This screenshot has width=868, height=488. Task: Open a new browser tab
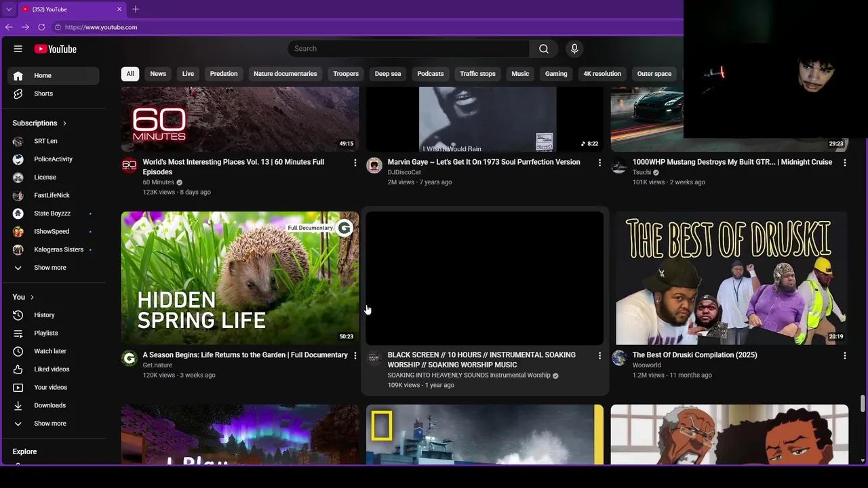[x=136, y=9]
